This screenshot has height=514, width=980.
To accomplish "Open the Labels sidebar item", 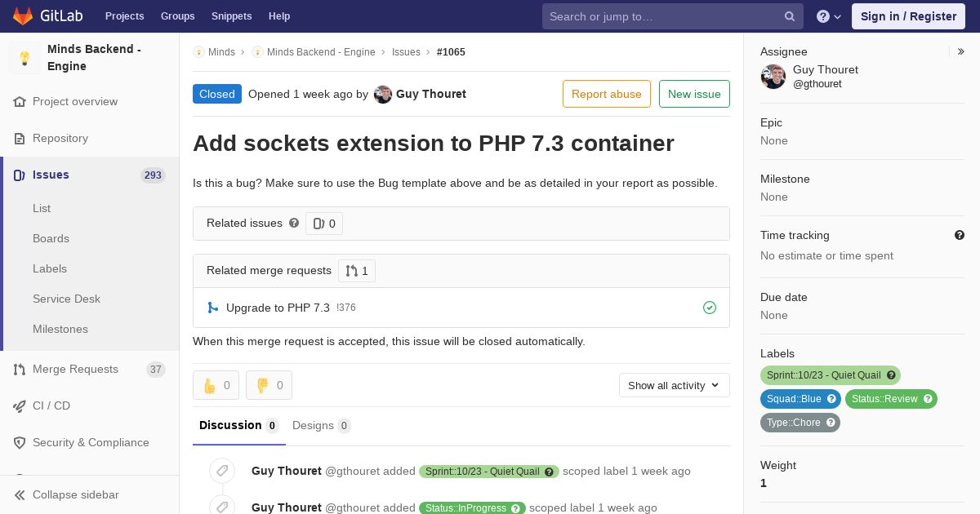I will [50, 268].
